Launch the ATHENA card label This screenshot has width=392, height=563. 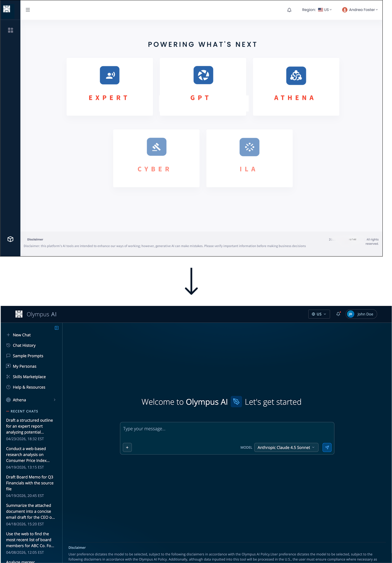(x=294, y=98)
